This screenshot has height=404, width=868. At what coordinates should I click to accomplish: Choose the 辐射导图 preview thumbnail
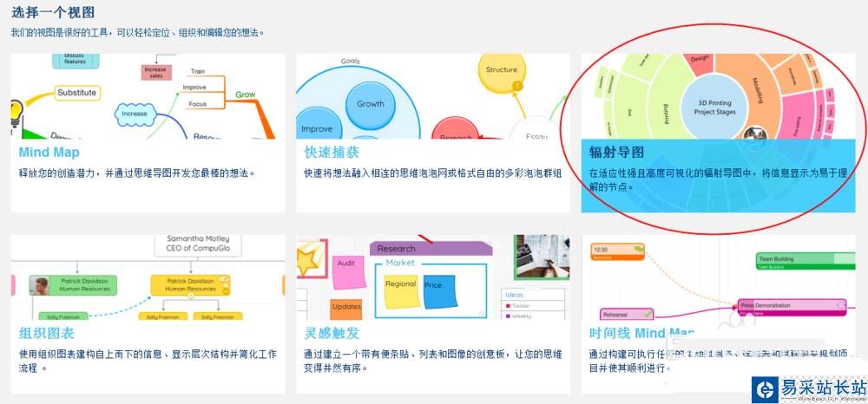click(x=718, y=96)
